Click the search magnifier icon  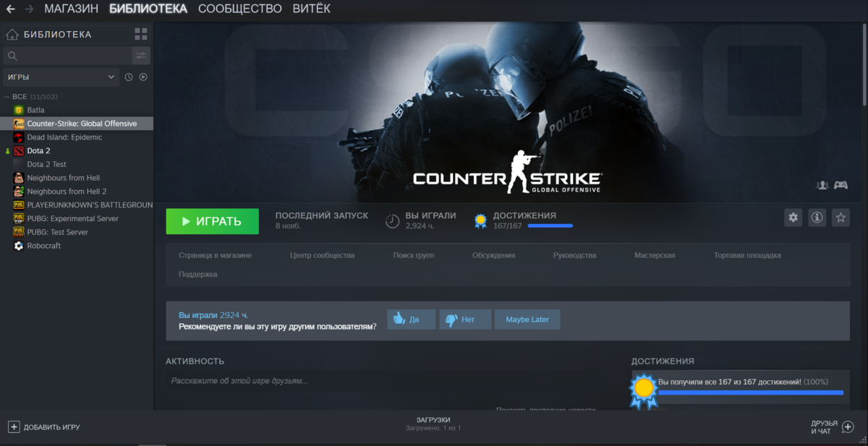pyautogui.click(x=12, y=56)
